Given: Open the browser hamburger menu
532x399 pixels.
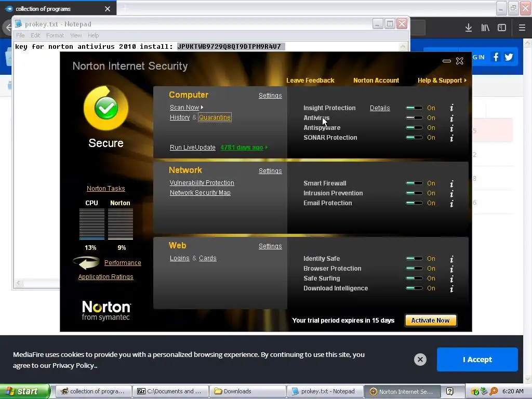Looking at the screenshot, I should click(x=522, y=28).
